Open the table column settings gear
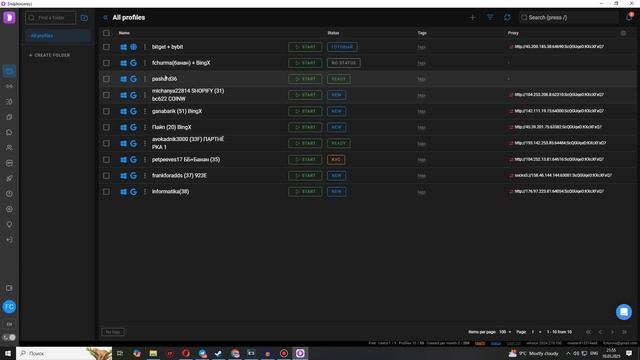Screen dimensions: 640x360 tap(623, 33)
